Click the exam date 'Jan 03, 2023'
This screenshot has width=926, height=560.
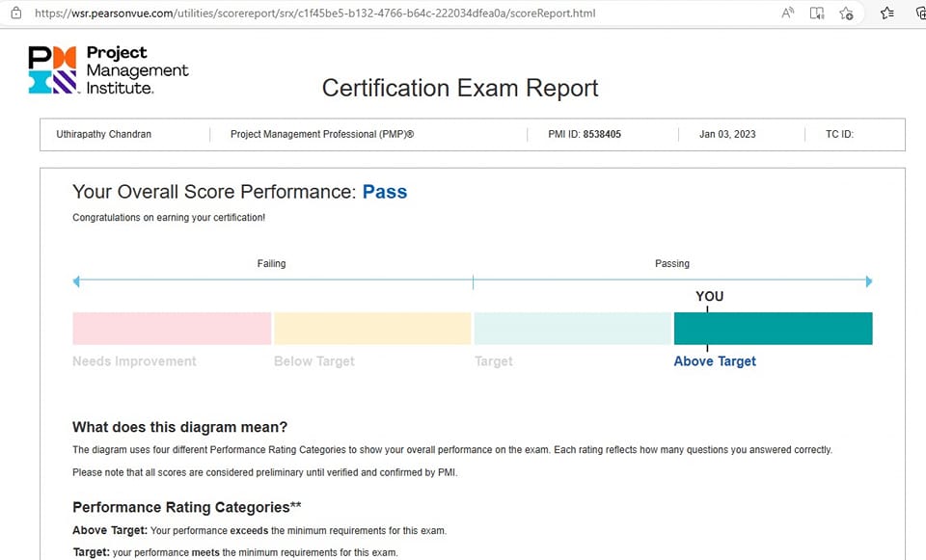(727, 134)
